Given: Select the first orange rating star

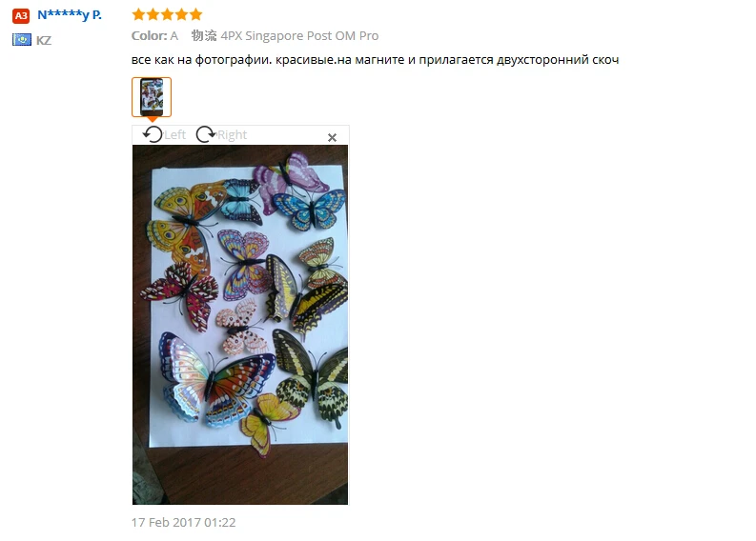Looking at the screenshot, I should (138, 14).
